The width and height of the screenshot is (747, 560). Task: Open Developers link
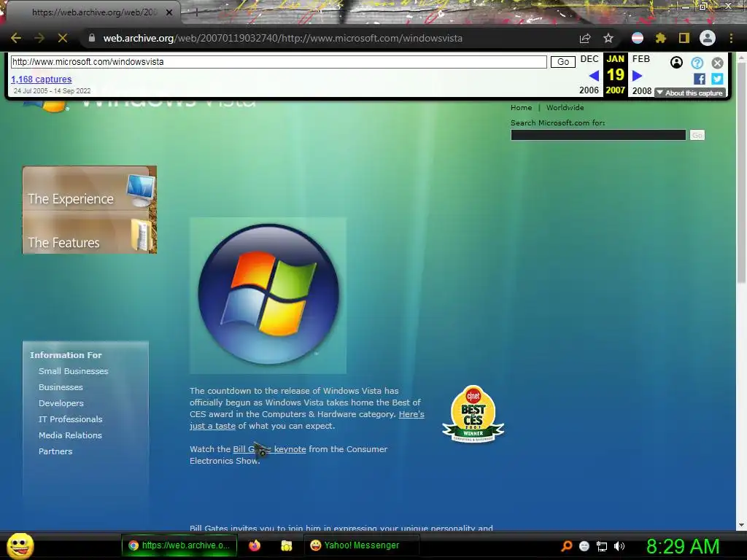(61, 402)
